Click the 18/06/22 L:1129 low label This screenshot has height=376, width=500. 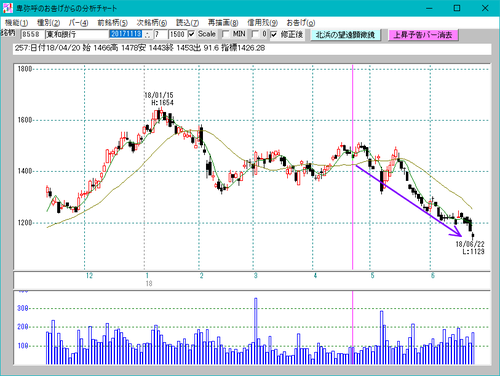tap(470, 248)
